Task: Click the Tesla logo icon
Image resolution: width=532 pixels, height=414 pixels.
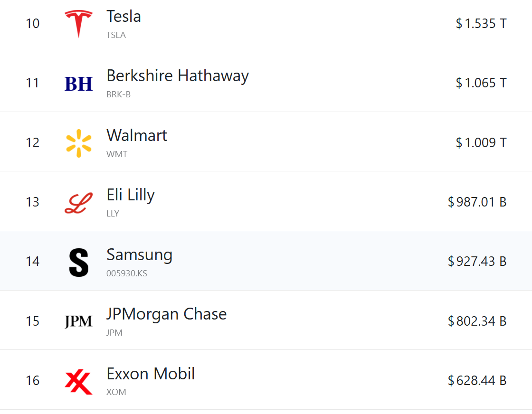Action: [78, 23]
